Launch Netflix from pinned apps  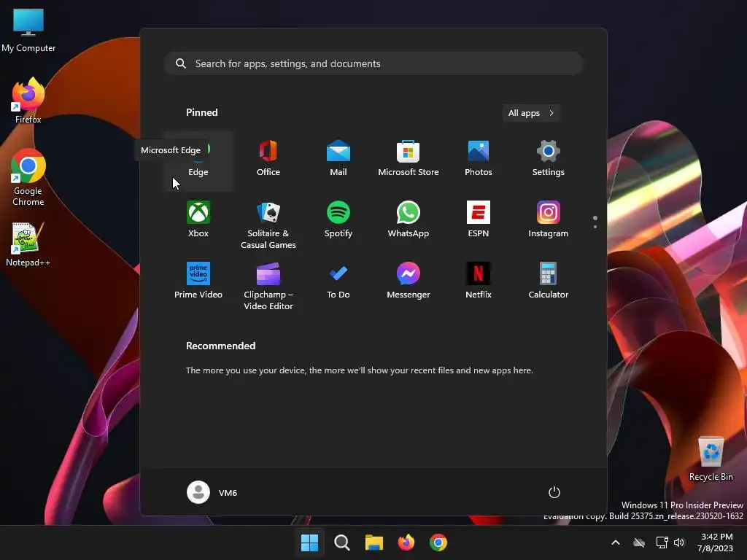479,281
